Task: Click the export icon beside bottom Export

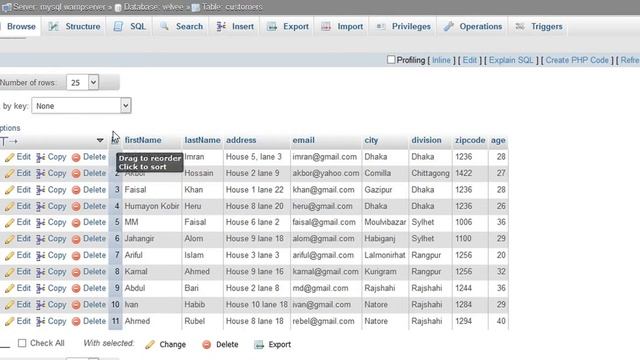Action: [259, 345]
